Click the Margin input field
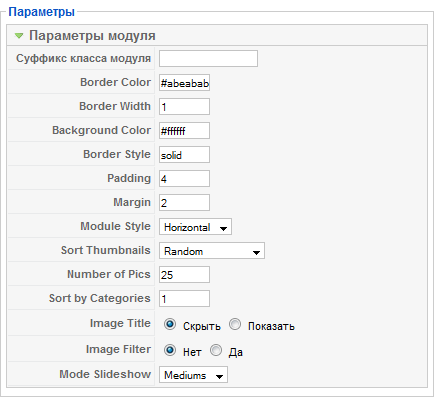This screenshot has height=397, width=434. pyautogui.click(x=184, y=203)
